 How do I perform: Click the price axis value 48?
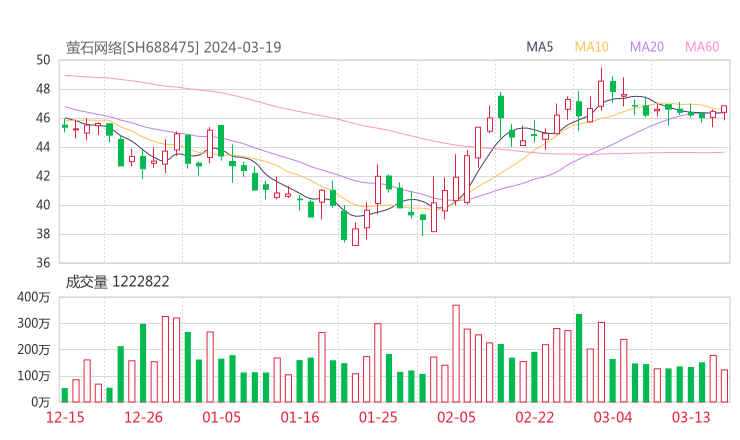coord(43,89)
